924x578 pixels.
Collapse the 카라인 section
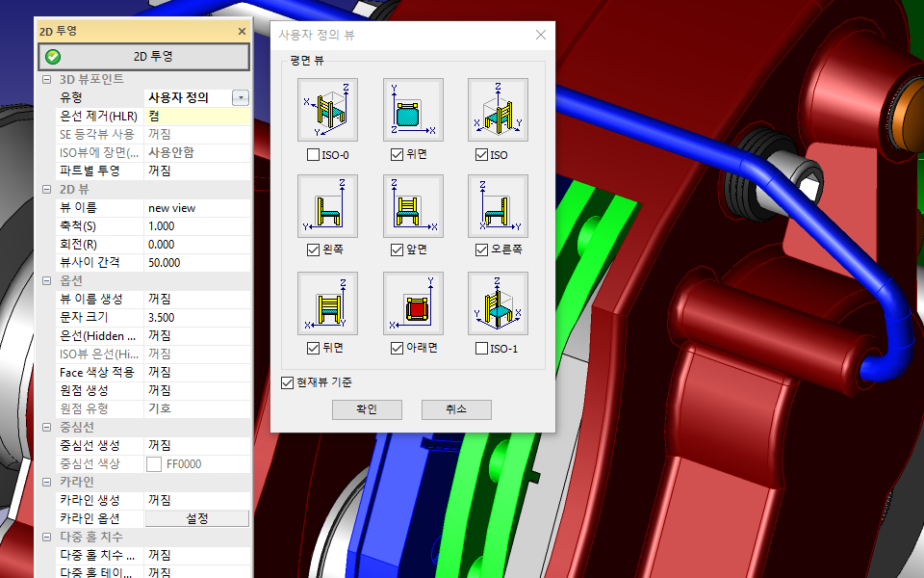point(47,482)
